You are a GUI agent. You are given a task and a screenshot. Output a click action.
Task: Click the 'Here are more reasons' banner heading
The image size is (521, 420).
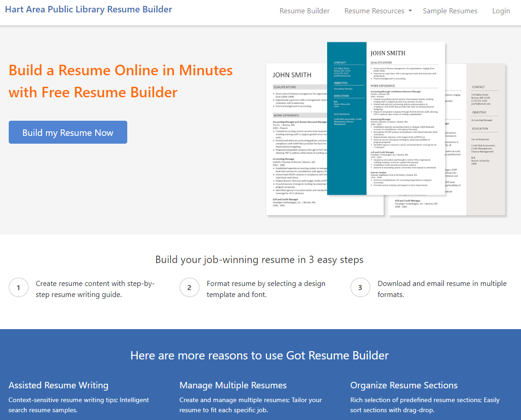pos(260,355)
